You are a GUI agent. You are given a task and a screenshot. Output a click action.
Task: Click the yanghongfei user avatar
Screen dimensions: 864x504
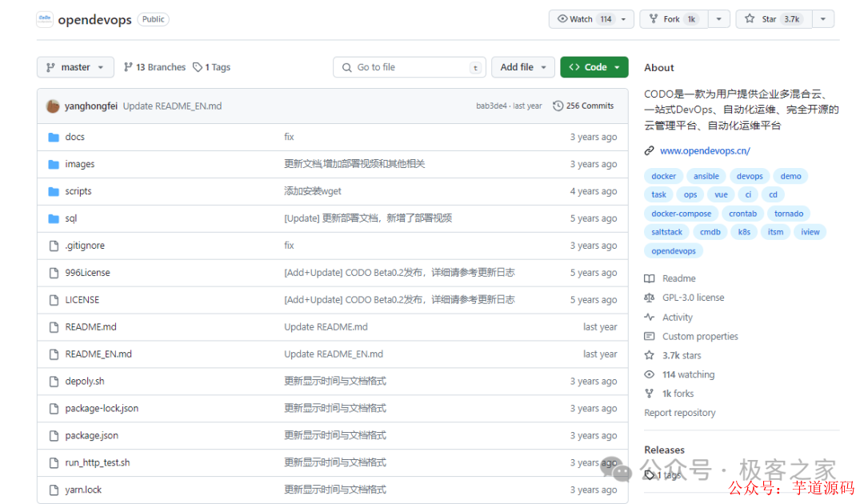coord(53,106)
